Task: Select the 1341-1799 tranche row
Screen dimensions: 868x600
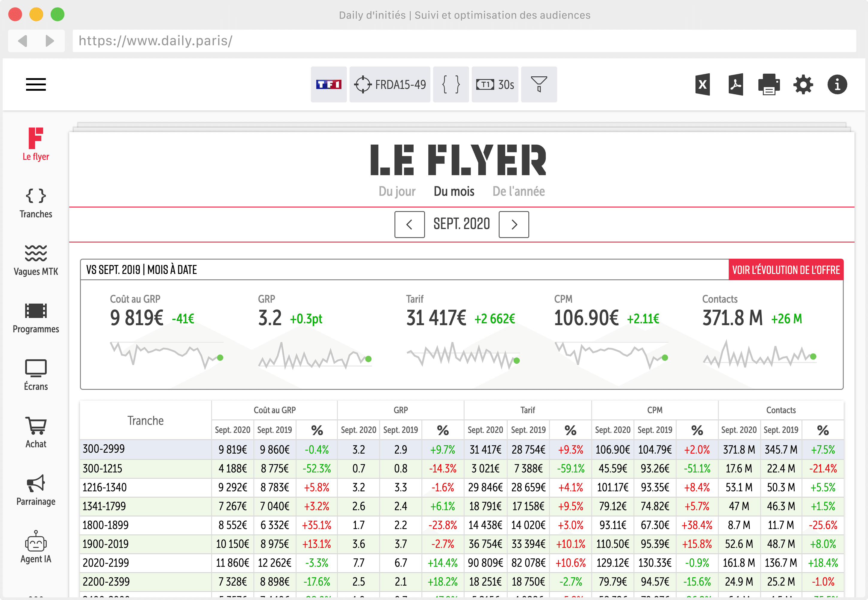Action: pyautogui.click(x=462, y=506)
